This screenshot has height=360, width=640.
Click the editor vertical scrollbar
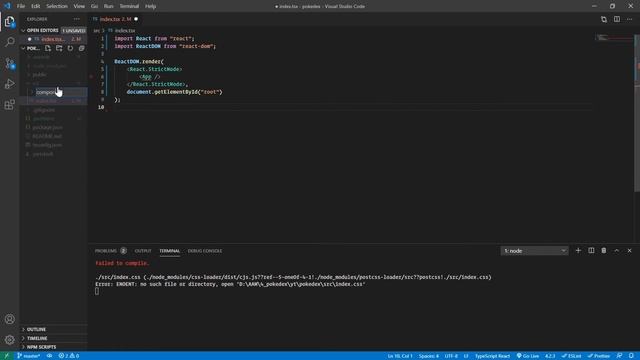[637, 113]
